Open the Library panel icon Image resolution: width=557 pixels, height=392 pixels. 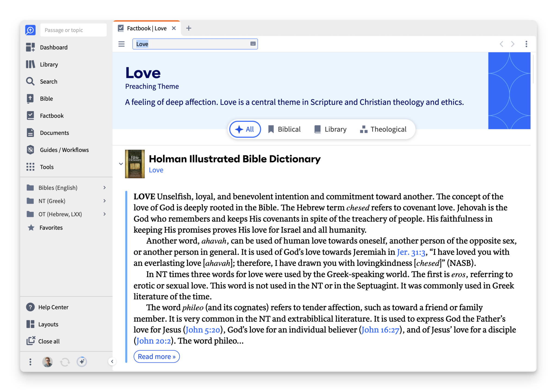coord(49,64)
